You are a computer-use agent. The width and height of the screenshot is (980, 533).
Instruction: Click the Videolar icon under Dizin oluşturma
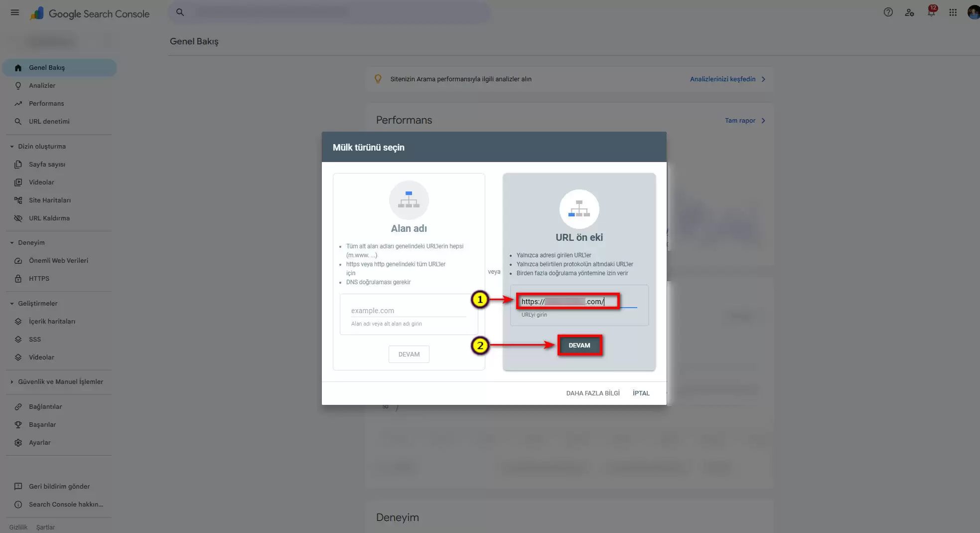click(x=18, y=182)
